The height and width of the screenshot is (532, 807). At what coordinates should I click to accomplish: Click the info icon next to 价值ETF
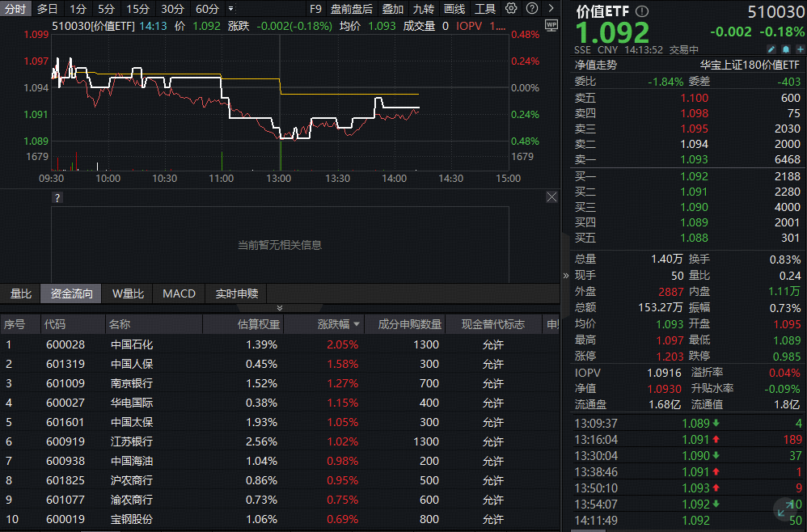tap(641, 12)
